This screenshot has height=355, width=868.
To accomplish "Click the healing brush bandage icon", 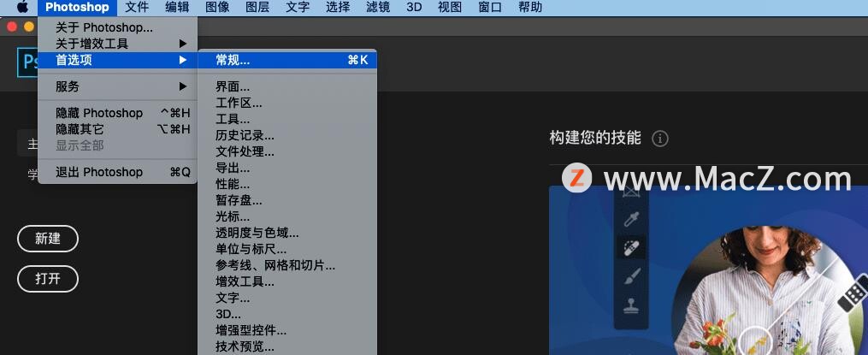I will click(x=631, y=247).
